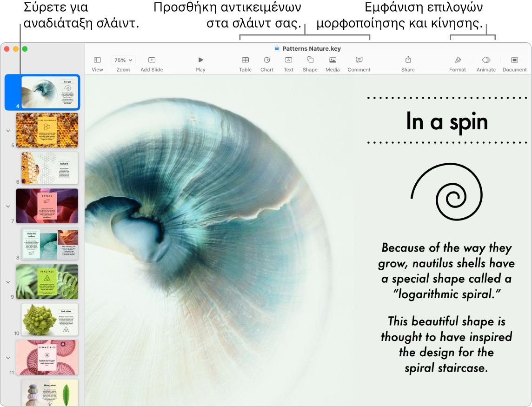Collapse the slide 7 group chevron
The height and width of the screenshot is (407, 532).
[8, 206]
